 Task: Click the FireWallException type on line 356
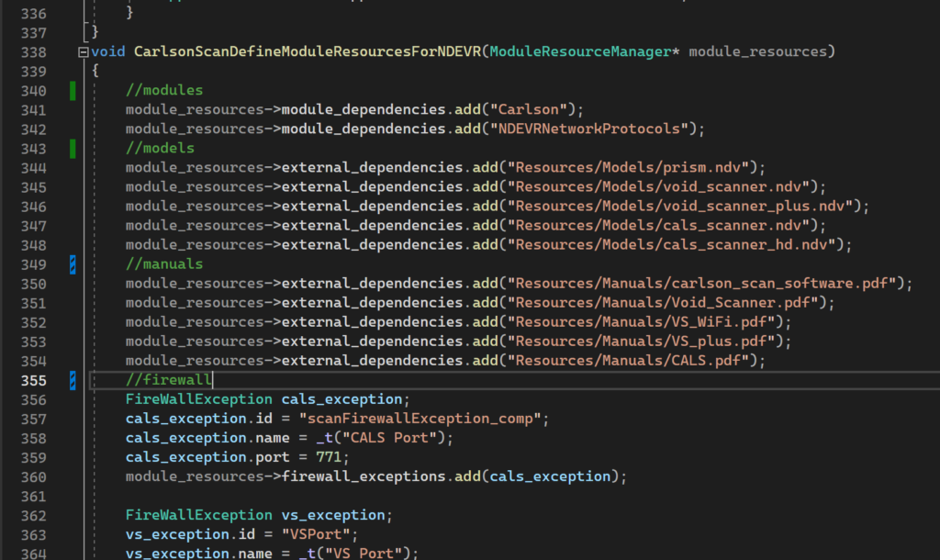pos(197,398)
